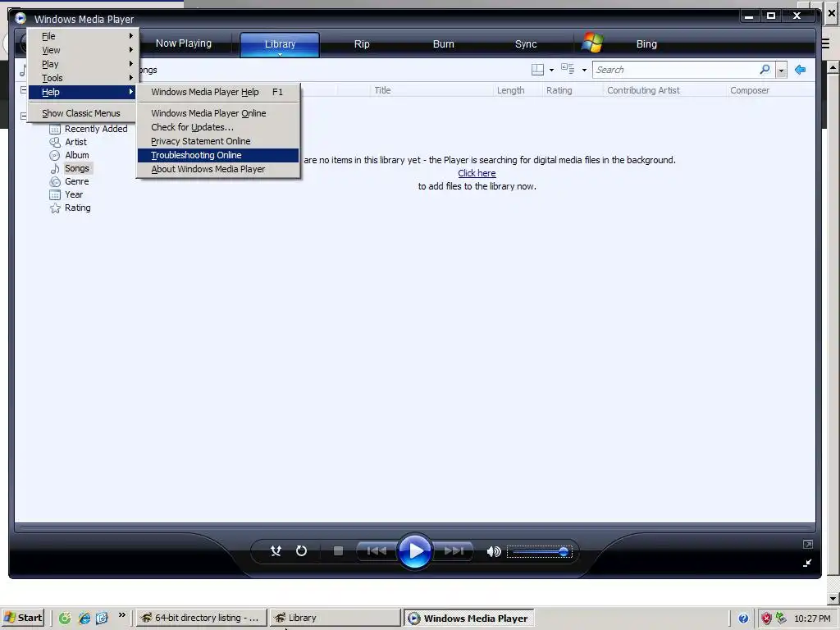
Task: Click the background window scrollbar down arrow
Action: pos(833,598)
